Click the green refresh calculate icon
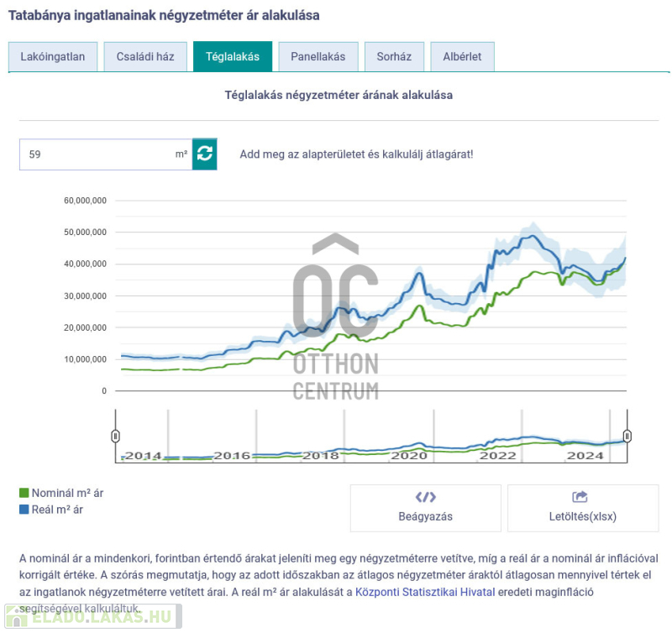Screen dimensions: 672x633 (205, 154)
